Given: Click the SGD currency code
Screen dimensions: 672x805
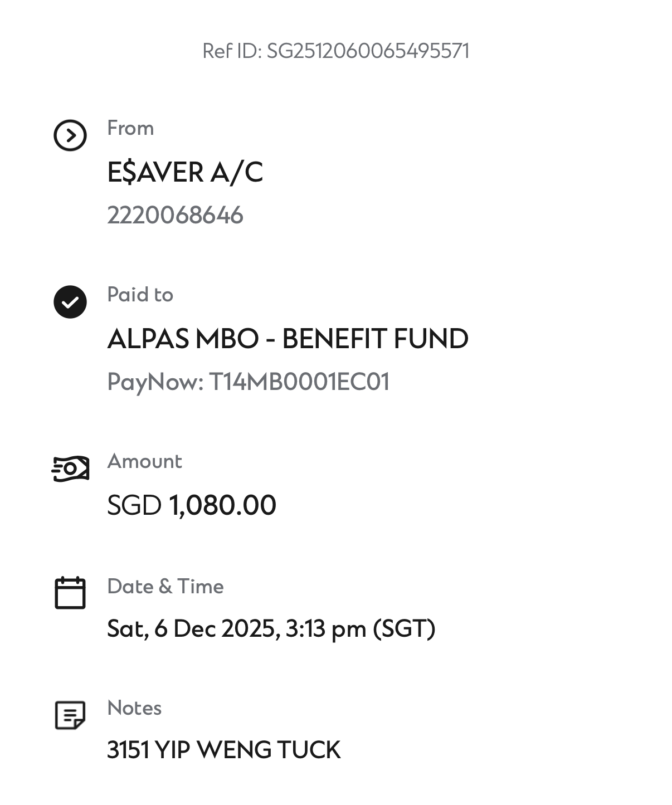Looking at the screenshot, I should click(x=134, y=505).
